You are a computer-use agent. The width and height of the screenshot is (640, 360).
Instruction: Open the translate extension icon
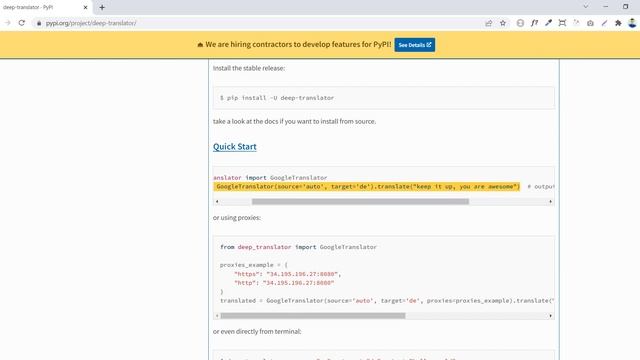point(576,23)
